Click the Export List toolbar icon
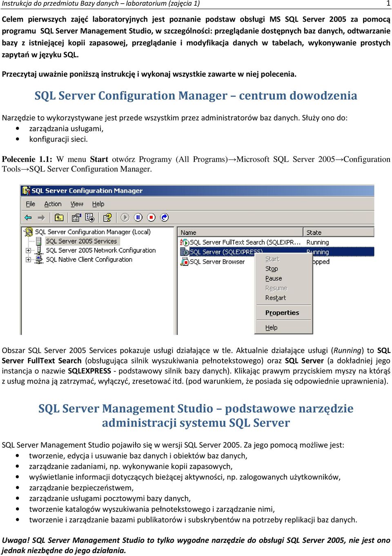Viewport: 392px width, 556px height. (x=90, y=217)
